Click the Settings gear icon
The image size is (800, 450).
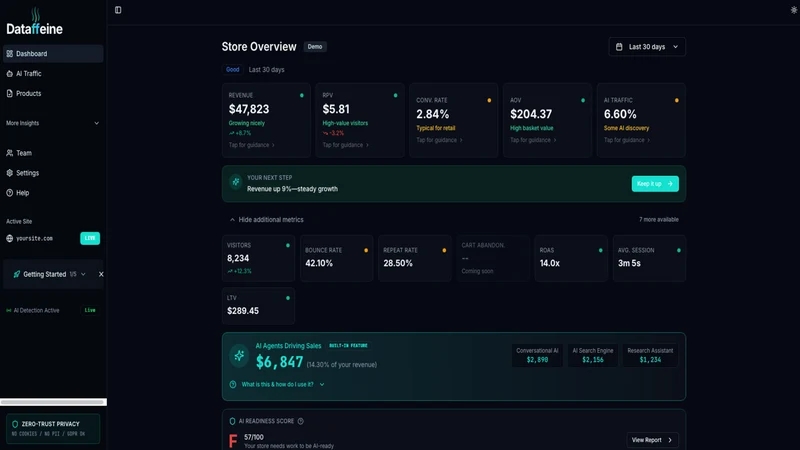[10, 173]
